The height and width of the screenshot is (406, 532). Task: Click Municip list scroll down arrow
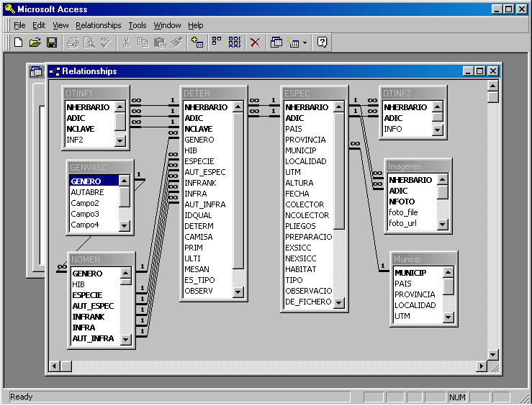pyautogui.click(x=448, y=317)
